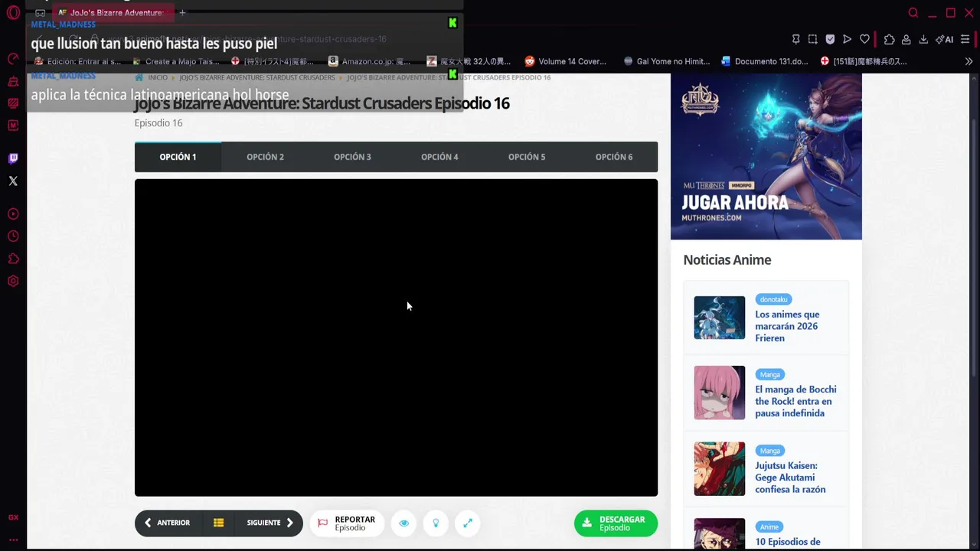Open MU Thrones JUGAR AHORA ad banner

click(x=766, y=157)
